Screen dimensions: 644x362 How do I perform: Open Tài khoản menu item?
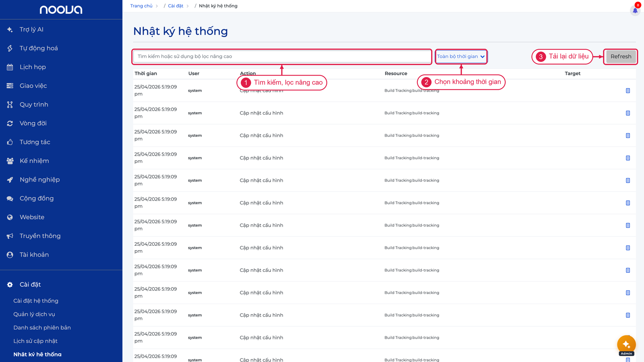34,255
